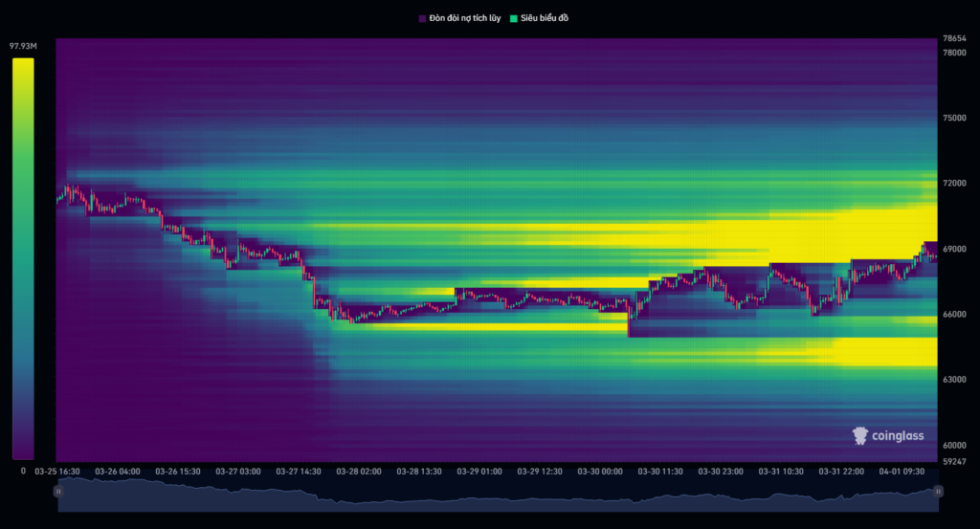The image size is (980, 529).
Task: Click the right handle of the time range slider
Action: click(938, 491)
